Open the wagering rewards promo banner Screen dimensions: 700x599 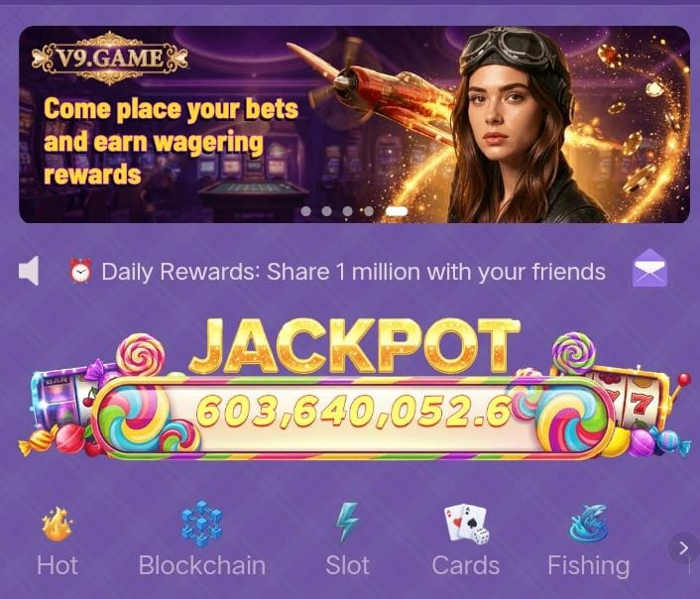coord(355,124)
